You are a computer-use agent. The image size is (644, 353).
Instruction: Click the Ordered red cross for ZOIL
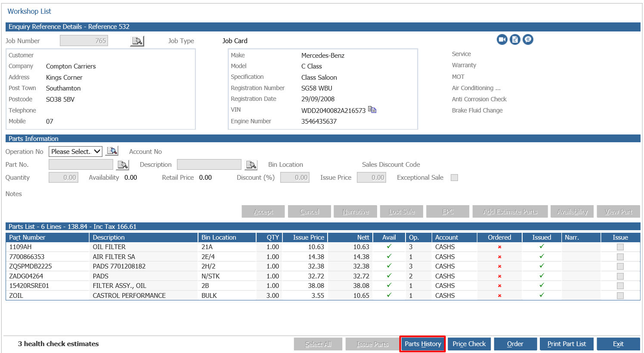coord(500,296)
